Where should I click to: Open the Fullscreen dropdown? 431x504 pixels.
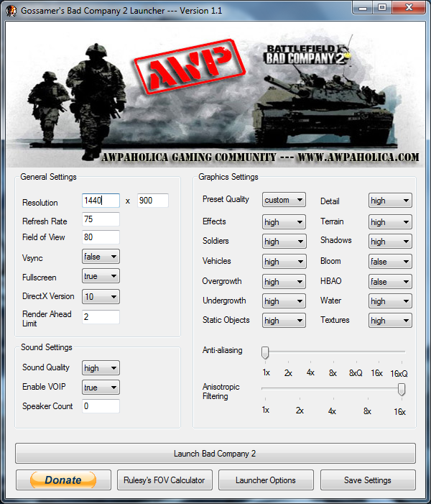(x=101, y=277)
